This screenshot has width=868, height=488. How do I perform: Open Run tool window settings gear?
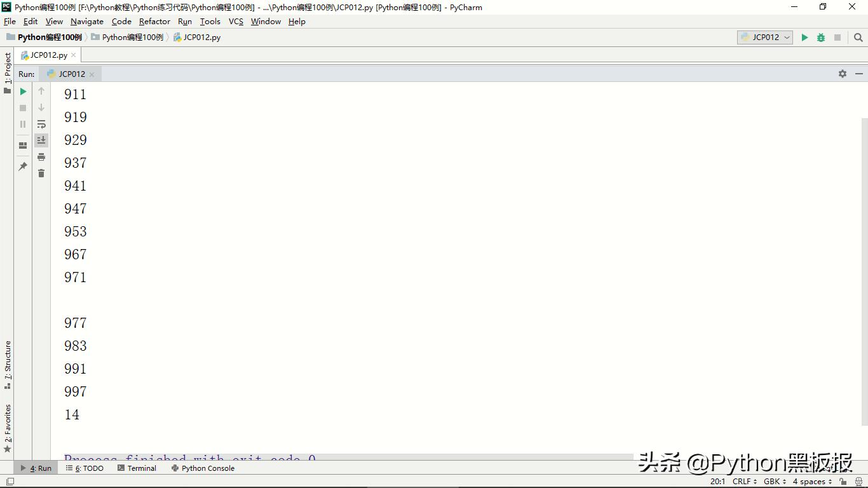[x=843, y=74]
